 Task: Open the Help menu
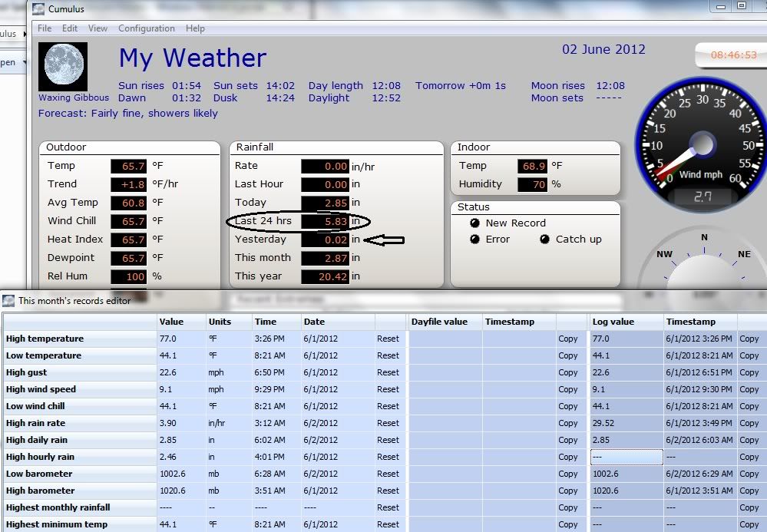click(195, 28)
